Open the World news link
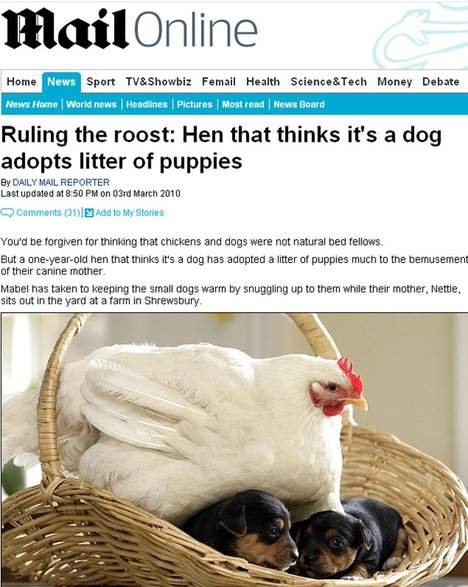 point(91,104)
